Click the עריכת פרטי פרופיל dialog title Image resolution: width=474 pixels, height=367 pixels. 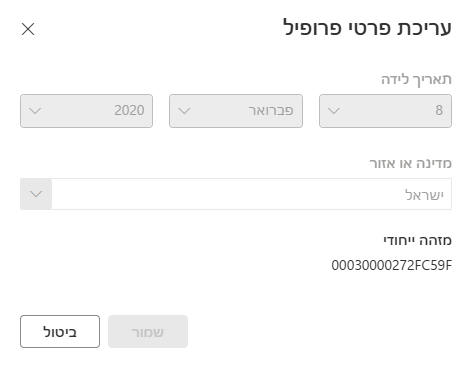(367, 27)
